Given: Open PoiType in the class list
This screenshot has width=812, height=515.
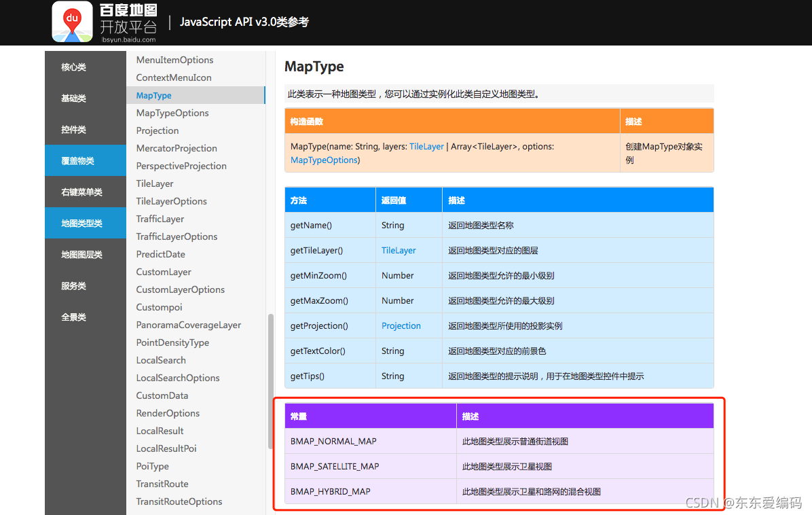Looking at the screenshot, I should click(152, 466).
